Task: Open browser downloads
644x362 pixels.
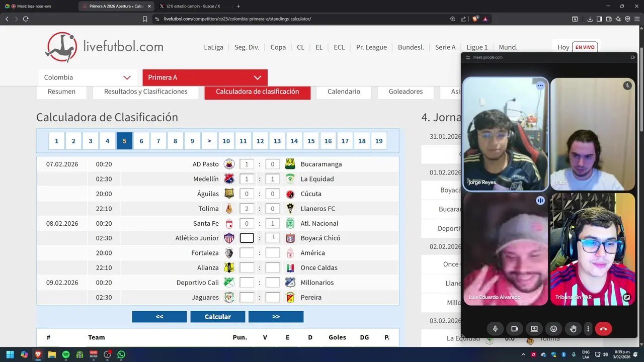Action: coord(590,19)
